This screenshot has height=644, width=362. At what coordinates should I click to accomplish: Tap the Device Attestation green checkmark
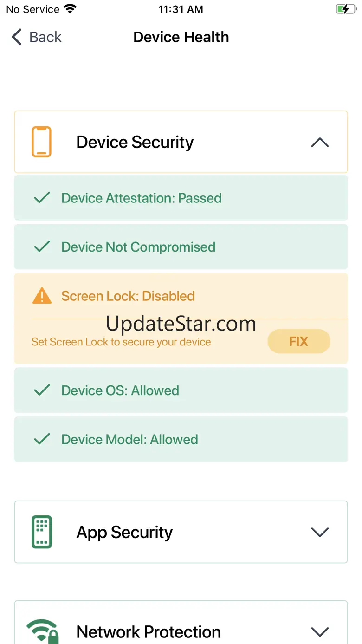[x=42, y=198]
